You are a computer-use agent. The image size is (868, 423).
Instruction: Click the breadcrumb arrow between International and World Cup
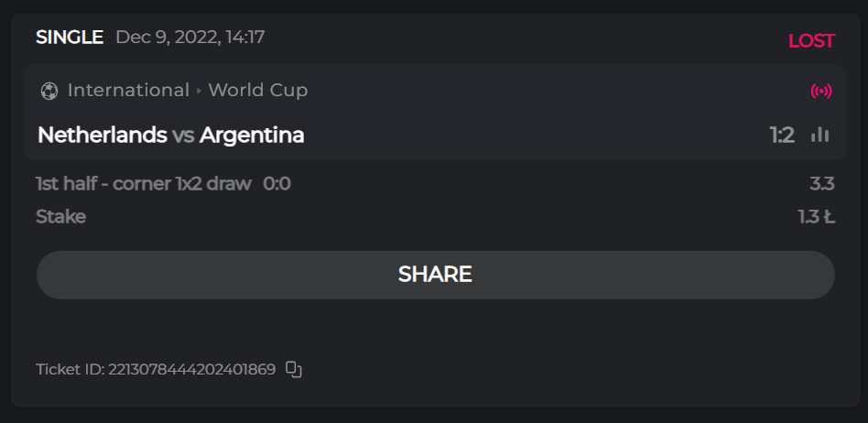[199, 91]
